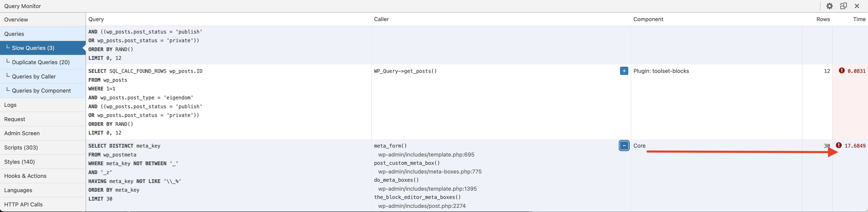Open Query Monitor settings gear
This screenshot has width=868, height=212.
point(829,6)
